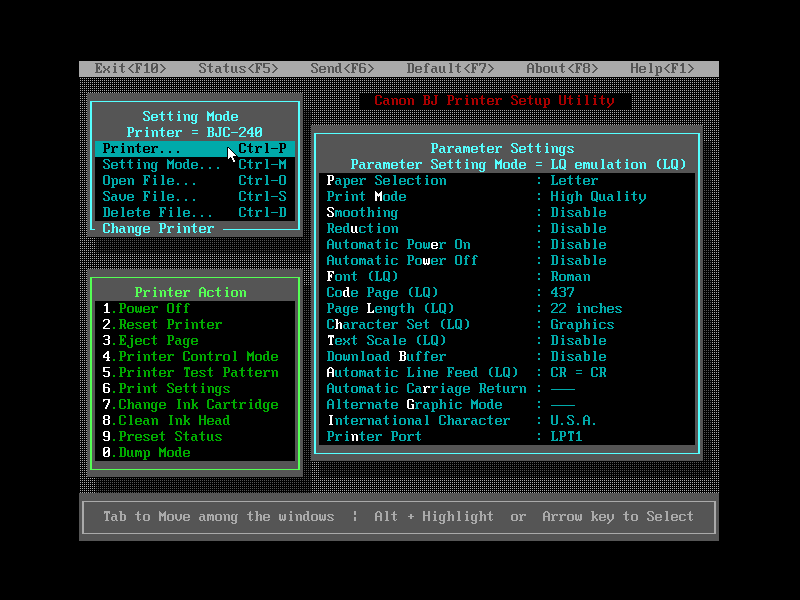Select the Automatic Power On parameter

pyautogui.click(x=507, y=244)
